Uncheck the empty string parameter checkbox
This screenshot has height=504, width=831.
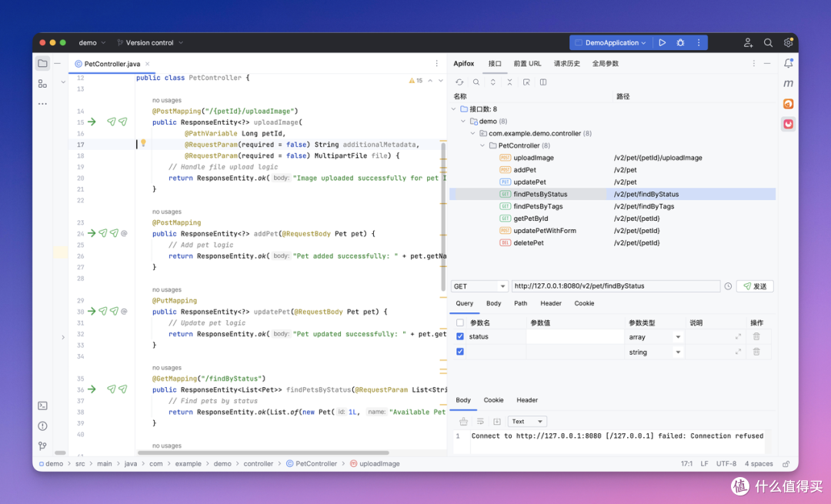pyautogui.click(x=460, y=352)
